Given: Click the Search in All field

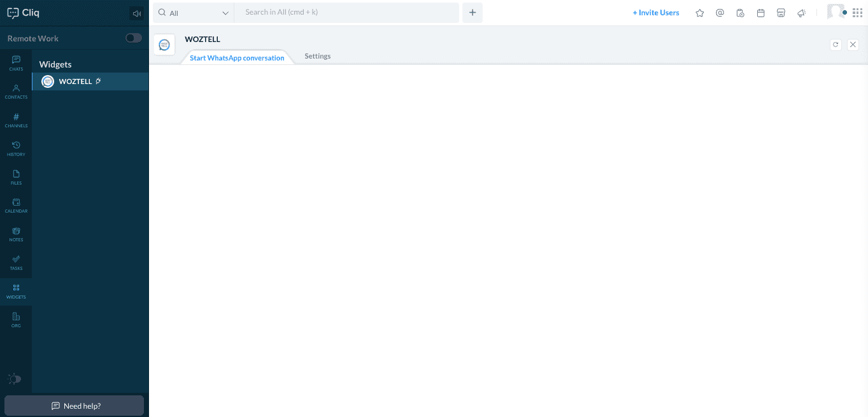Looking at the screenshot, I should 346,13.
